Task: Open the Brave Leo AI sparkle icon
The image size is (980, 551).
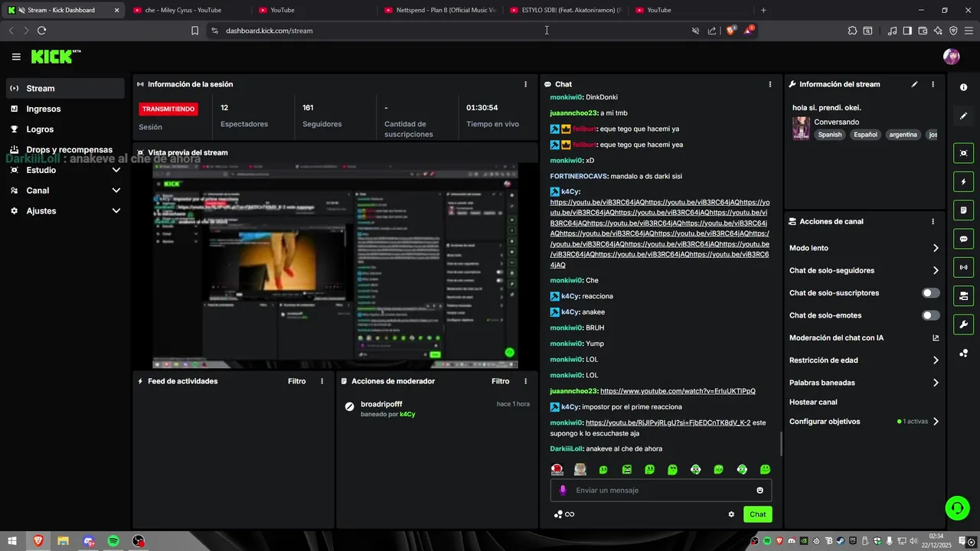Action: click(938, 31)
